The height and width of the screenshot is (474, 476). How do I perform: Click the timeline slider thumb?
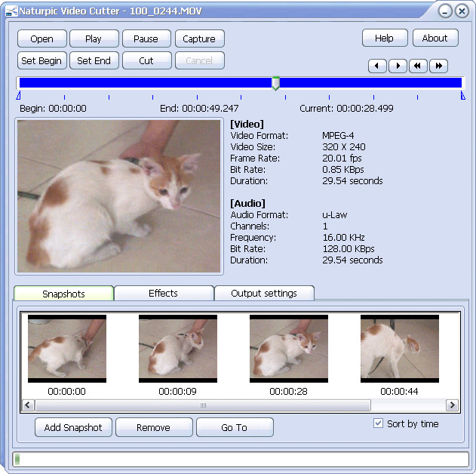pyautogui.click(x=275, y=83)
